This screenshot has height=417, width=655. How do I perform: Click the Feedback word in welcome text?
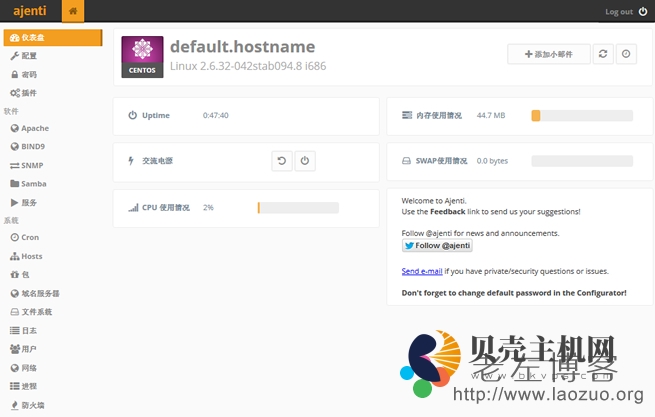point(448,212)
